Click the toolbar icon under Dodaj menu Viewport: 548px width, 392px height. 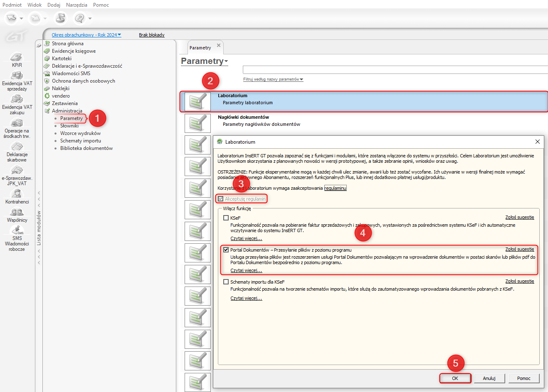click(61, 18)
